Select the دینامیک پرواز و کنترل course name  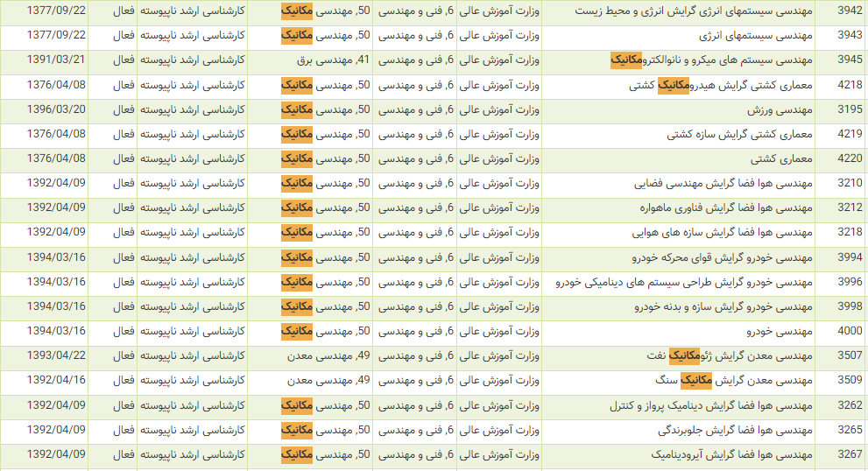point(711,405)
